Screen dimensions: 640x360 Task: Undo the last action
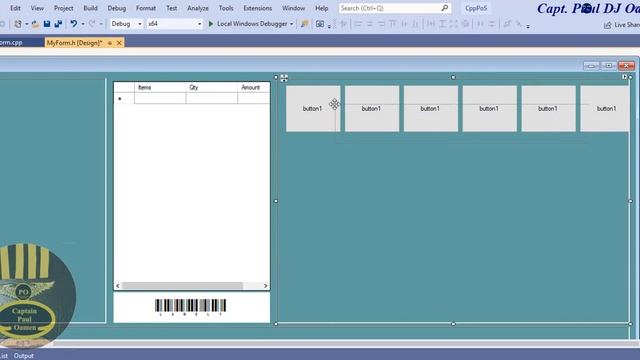click(x=73, y=24)
